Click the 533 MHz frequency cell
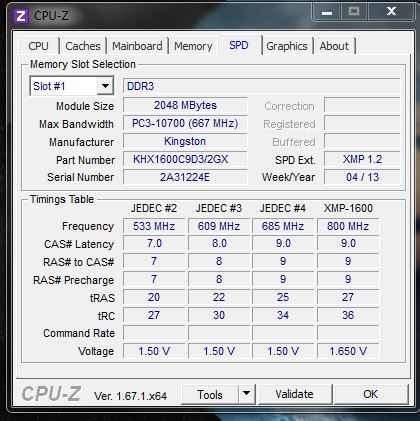Image resolution: width=420 pixels, height=421 pixels. [154, 226]
